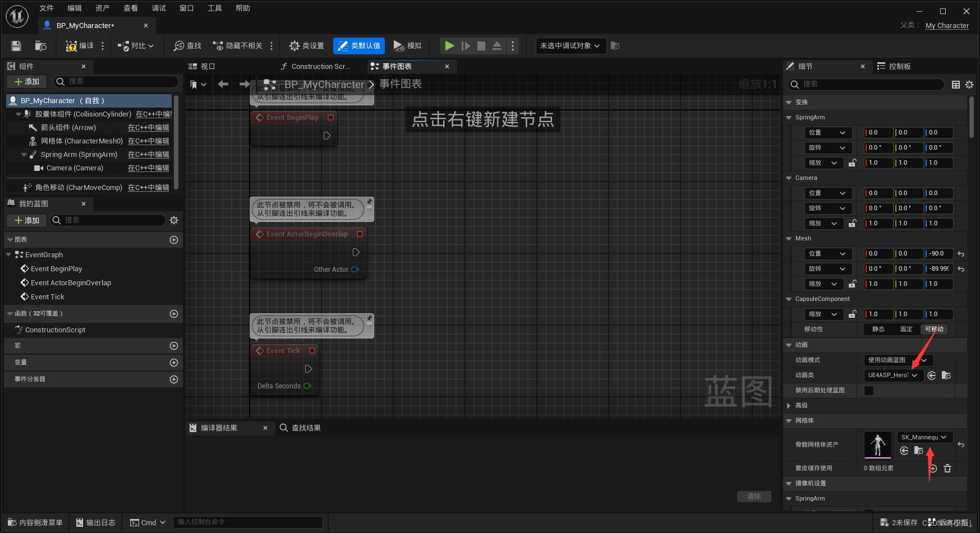Viewport: 980px width, 533px height.
Task: Navigate back in the graph editor
Action: pyautogui.click(x=223, y=84)
